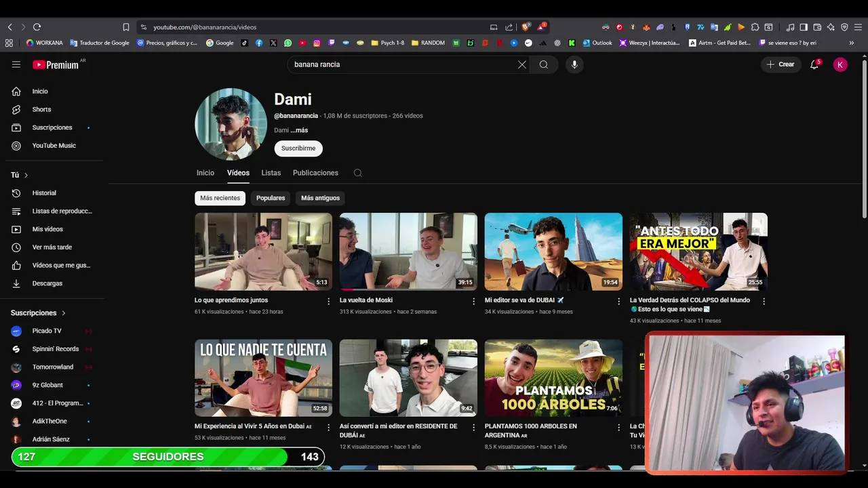Expand the Suscripciones list chevron
The height and width of the screenshot is (488, 868).
(x=64, y=313)
